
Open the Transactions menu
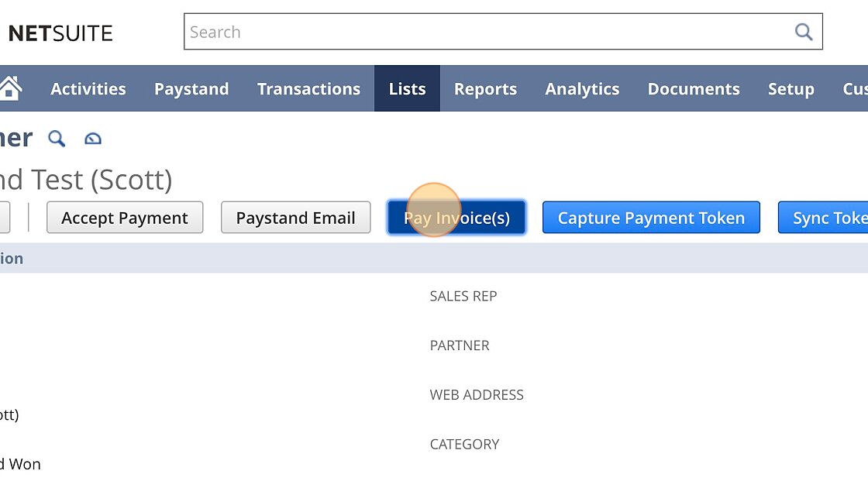coord(309,88)
